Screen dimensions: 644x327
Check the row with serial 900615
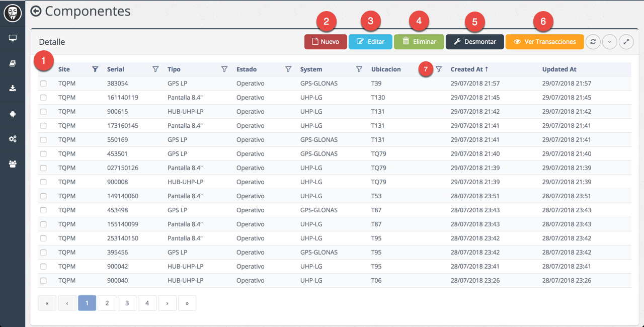[x=44, y=112]
